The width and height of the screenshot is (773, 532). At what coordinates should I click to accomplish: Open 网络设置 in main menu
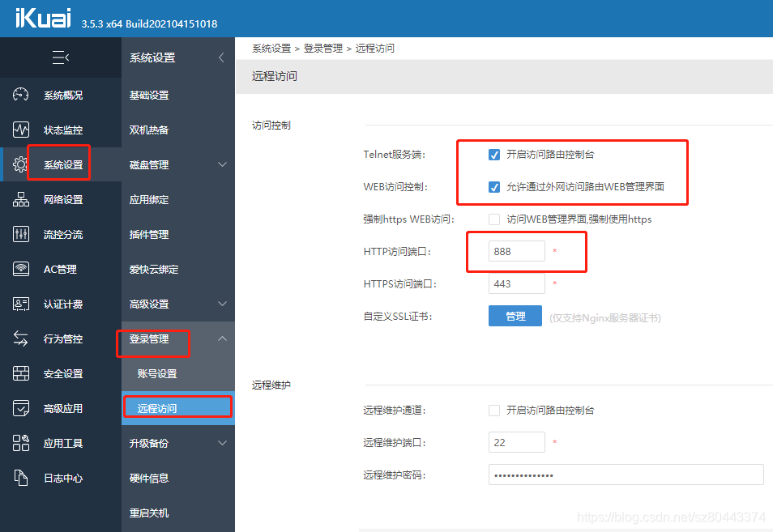click(63, 199)
